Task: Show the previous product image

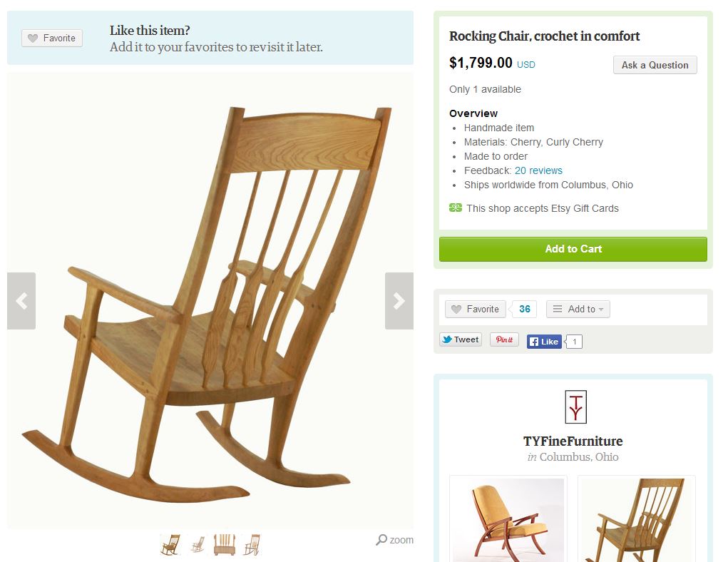Action: (21, 301)
